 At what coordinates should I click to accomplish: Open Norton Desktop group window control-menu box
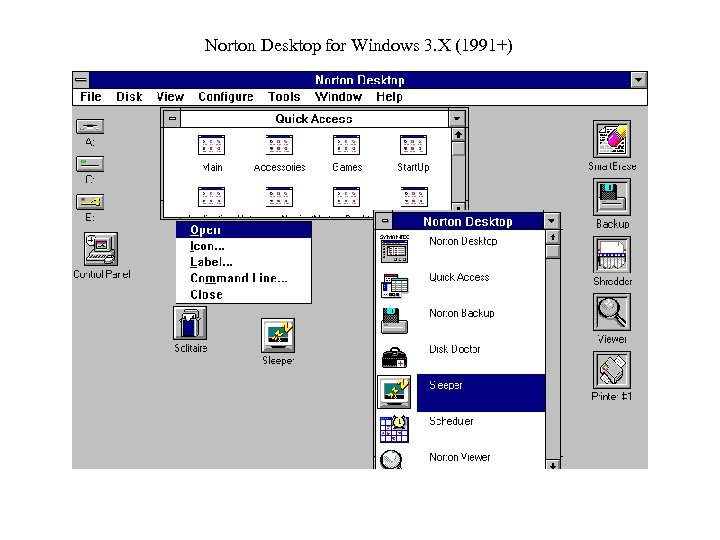click(385, 221)
